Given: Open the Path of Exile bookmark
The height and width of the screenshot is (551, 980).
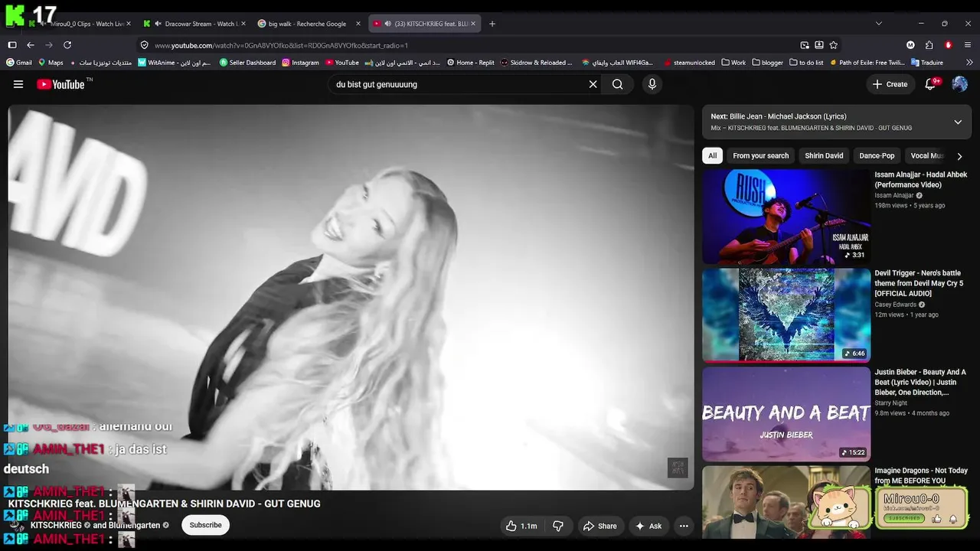Looking at the screenshot, I should [x=867, y=63].
